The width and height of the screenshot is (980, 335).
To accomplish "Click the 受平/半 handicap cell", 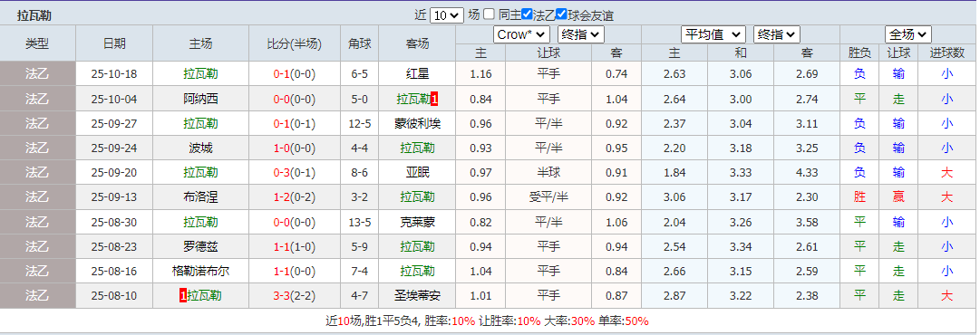I will pyautogui.click(x=548, y=197).
